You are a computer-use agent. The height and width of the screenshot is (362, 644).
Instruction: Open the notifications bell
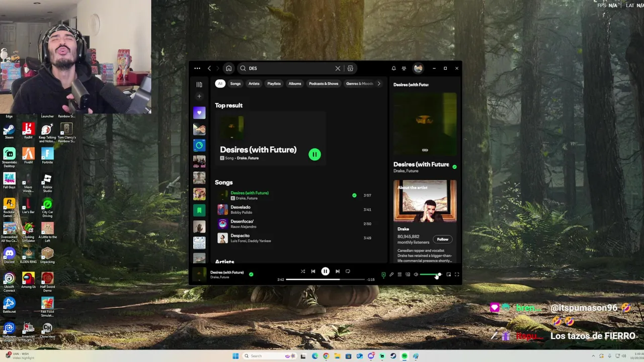(393, 68)
